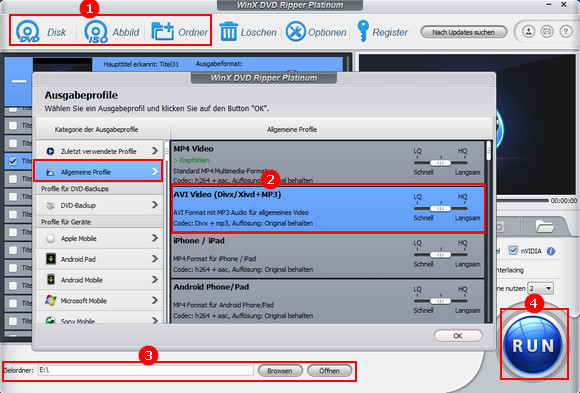Click the Browsen button
This screenshot has width=580, height=393.
coord(280,370)
